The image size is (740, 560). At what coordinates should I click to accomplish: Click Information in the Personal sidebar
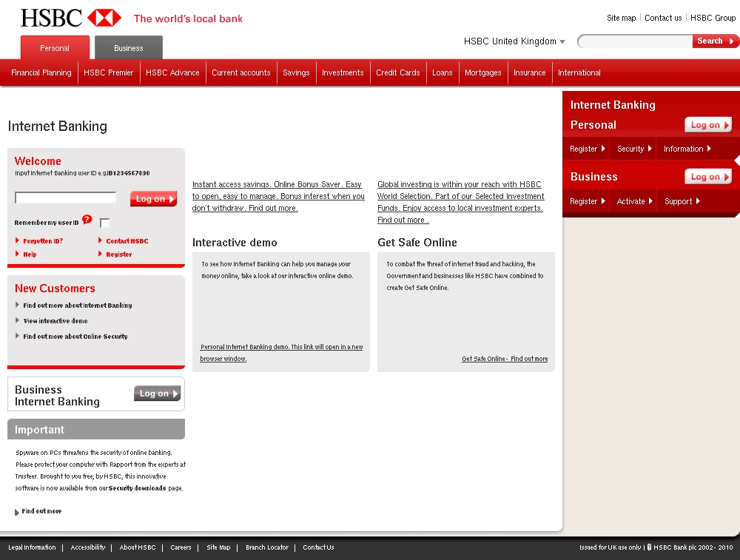(687, 149)
